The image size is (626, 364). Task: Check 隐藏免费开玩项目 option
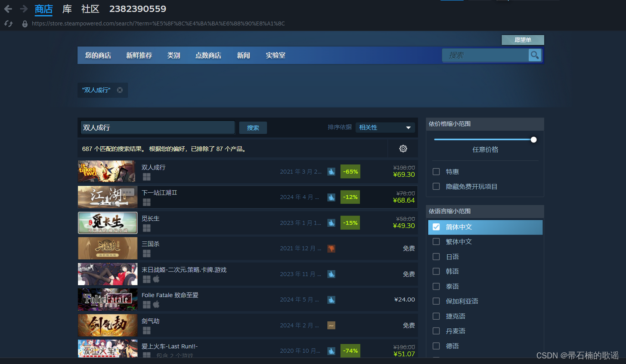pyautogui.click(x=436, y=186)
